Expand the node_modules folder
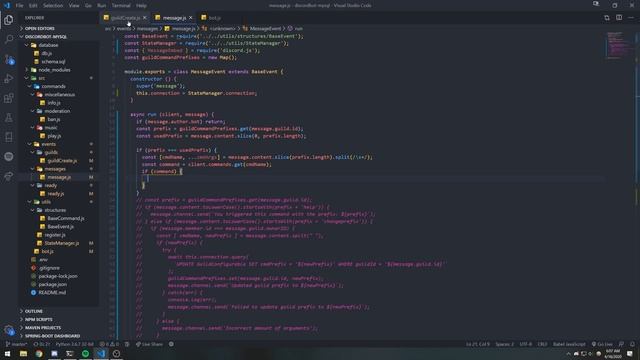640x360 pixels. pos(54,70)
